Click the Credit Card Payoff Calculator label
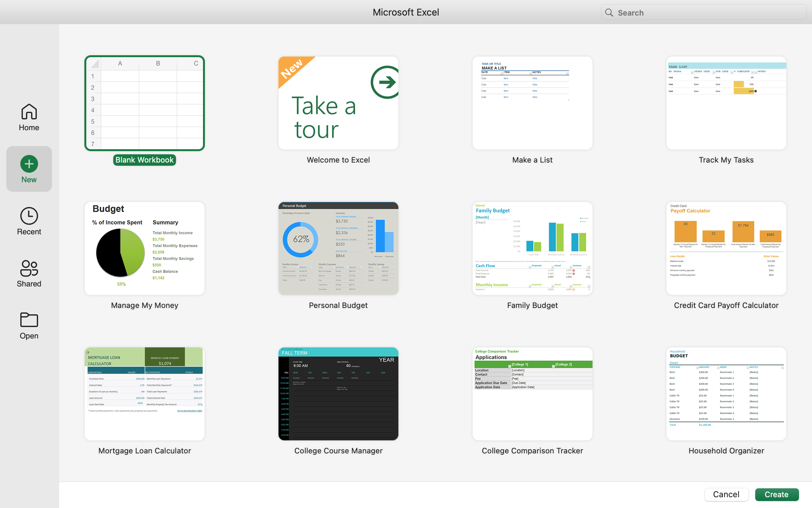Screen dimensions: 812x508 point(726,305)
